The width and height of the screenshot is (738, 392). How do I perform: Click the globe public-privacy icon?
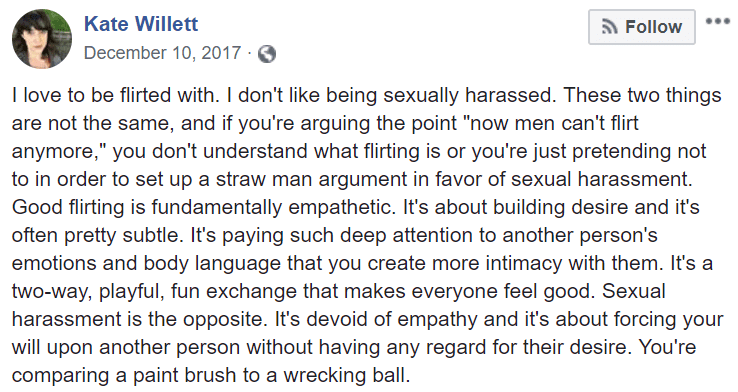[267, 54]
